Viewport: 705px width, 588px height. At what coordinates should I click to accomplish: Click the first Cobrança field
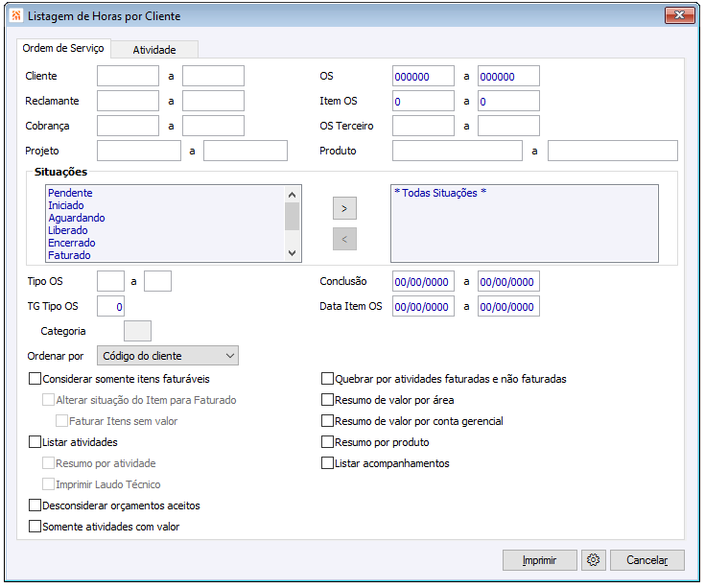(x=128, y=126)
